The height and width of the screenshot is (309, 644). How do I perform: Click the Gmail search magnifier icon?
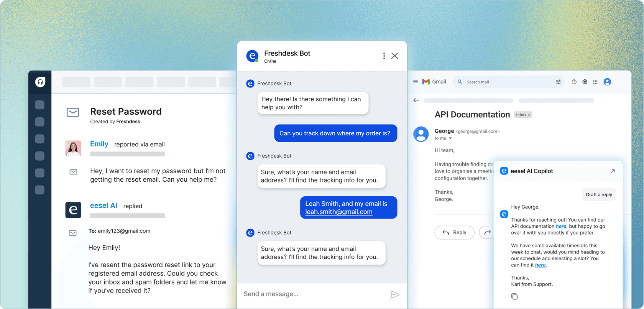point(460,82)
